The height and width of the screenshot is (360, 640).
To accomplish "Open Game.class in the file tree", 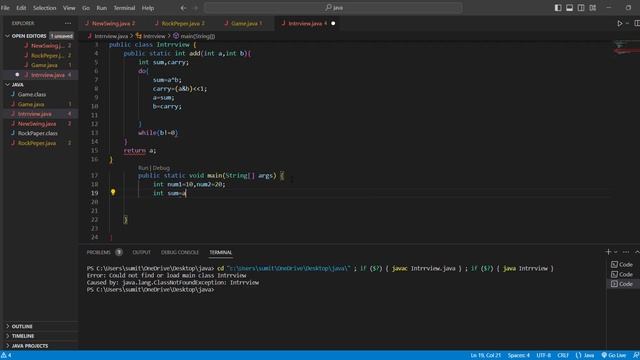I will tap(32, 95).
